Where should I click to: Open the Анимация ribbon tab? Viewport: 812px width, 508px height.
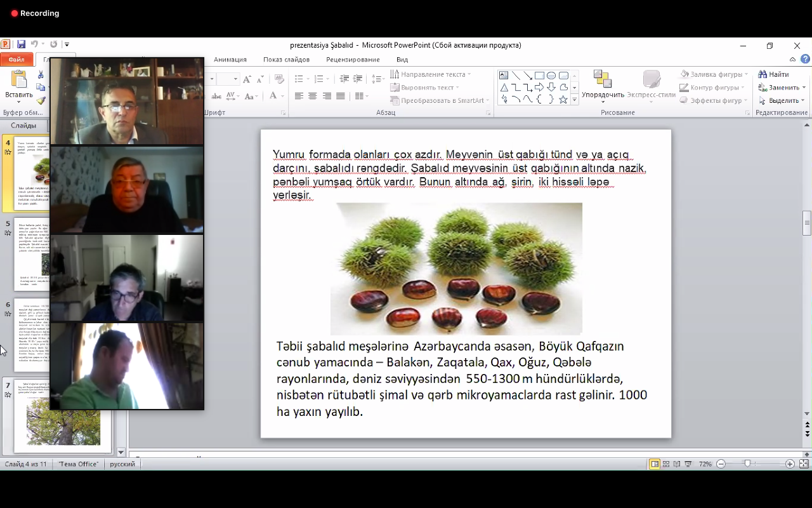point(230,60)
